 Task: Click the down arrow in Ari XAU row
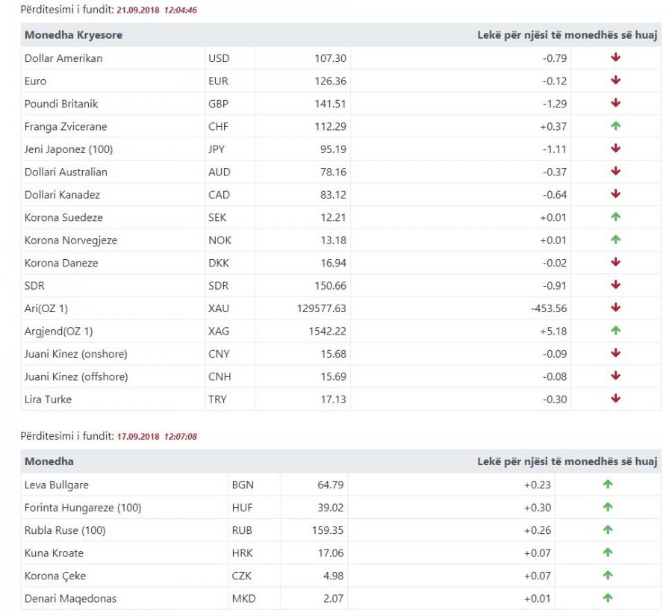(615, 308)
